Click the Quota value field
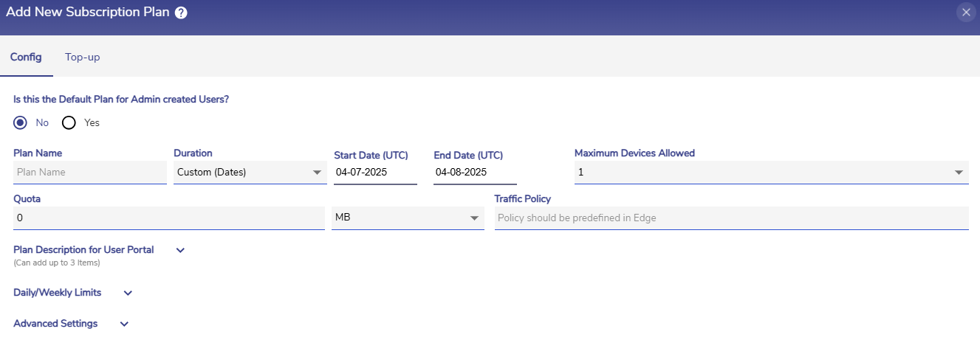This screenshot has height=337, width=980. click(x=169, y=218)
